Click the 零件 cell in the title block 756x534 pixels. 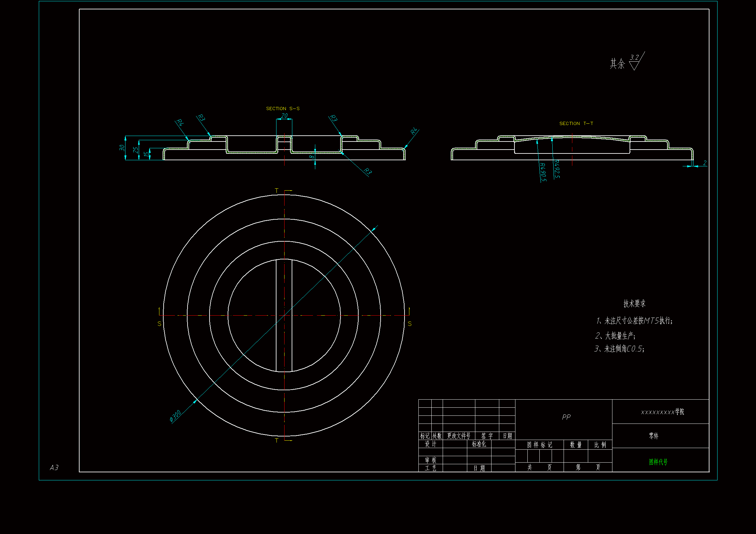pyautogui.click(x=653, y=436)
